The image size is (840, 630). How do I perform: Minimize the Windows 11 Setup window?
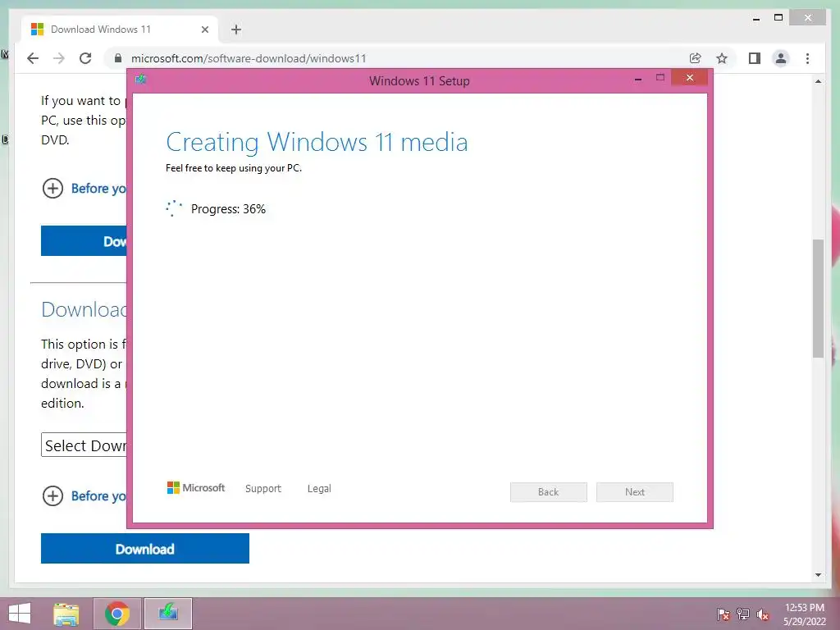[638, 80]
